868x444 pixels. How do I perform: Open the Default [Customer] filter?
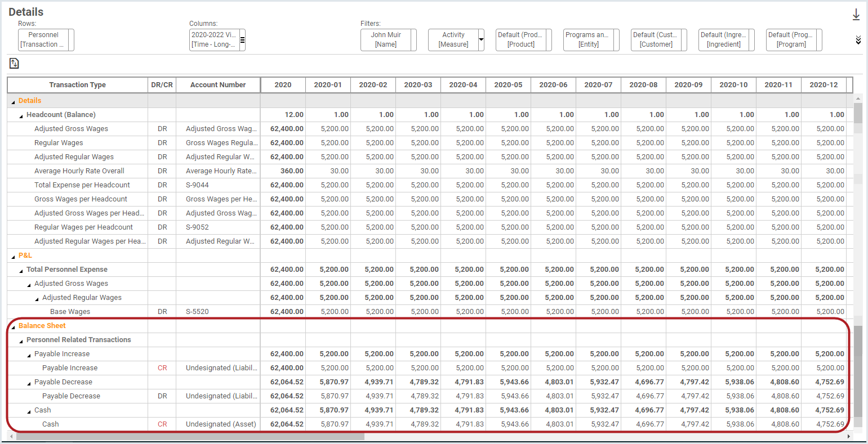(659, 40)
